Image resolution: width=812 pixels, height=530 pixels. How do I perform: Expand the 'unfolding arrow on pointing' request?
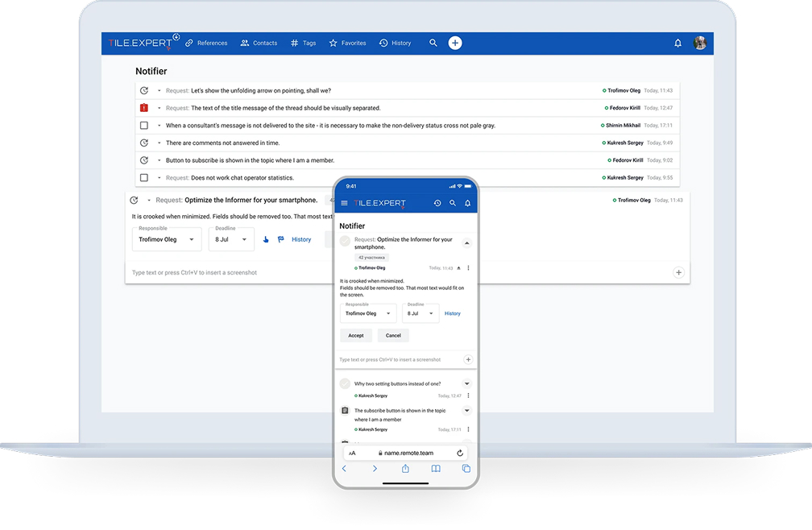pos(159,90)
